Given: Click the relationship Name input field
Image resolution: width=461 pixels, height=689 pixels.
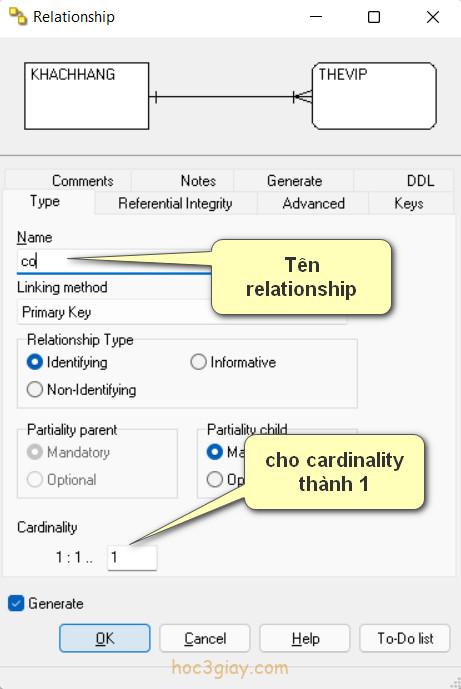Looking at the screenshot, I should pos(115,261).
